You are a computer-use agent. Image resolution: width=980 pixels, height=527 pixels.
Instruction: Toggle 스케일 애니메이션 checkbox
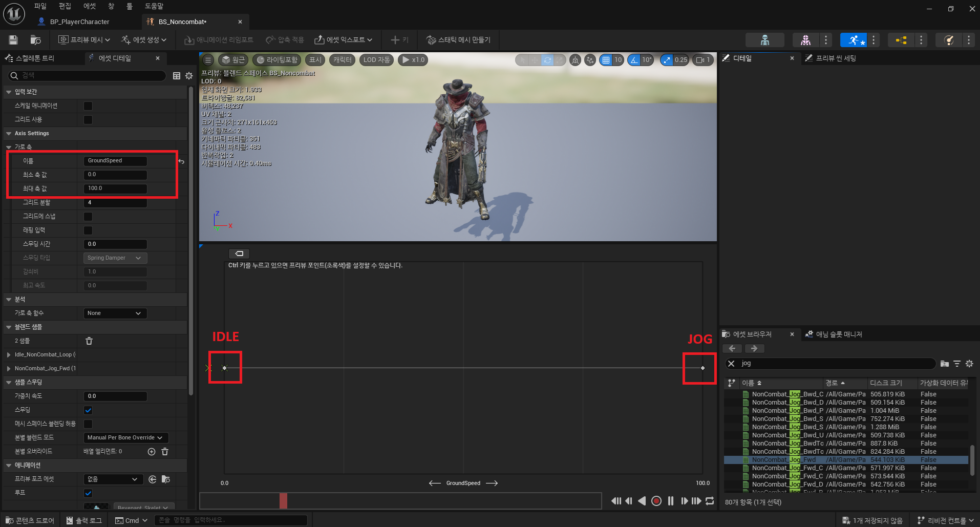pyautogui.click(x=88, y=106)
